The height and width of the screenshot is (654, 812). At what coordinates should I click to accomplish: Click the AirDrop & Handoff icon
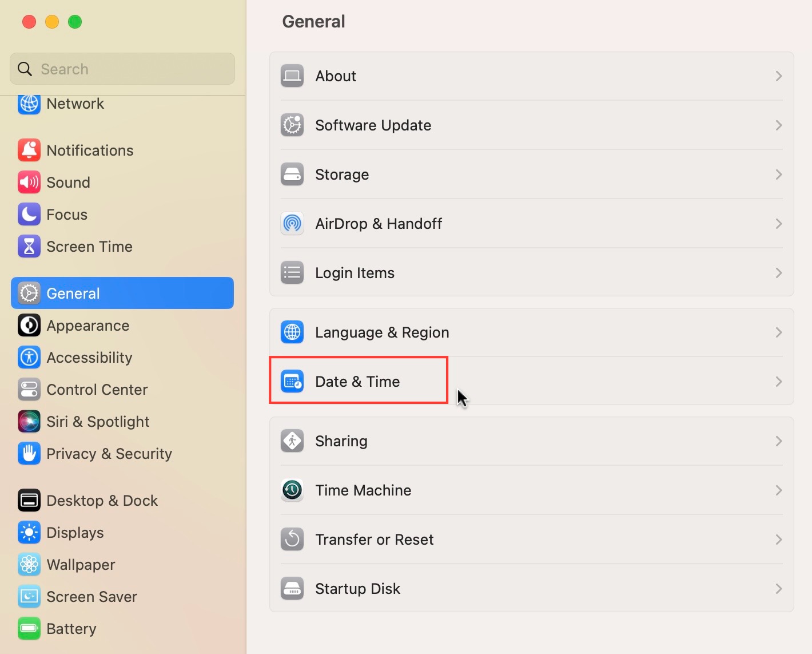click(x=292, y=224)
